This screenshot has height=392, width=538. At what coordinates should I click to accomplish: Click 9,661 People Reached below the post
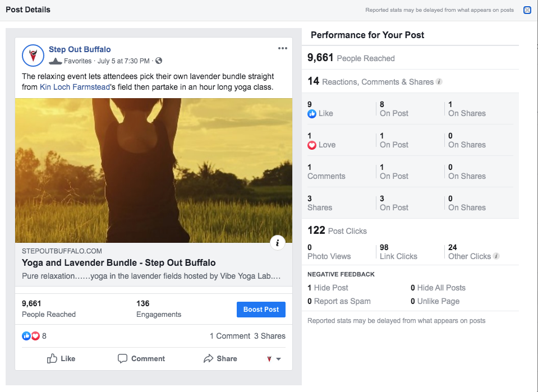click(x=49, y=308)
